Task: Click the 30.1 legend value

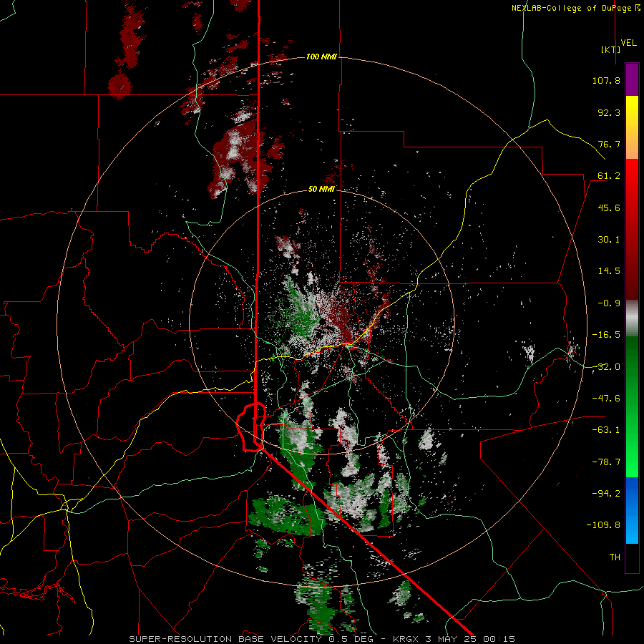Action: click(609, 240)
